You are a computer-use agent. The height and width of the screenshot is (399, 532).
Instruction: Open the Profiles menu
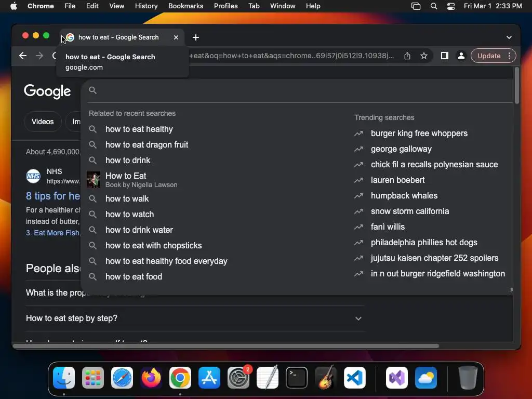[225, 6]
